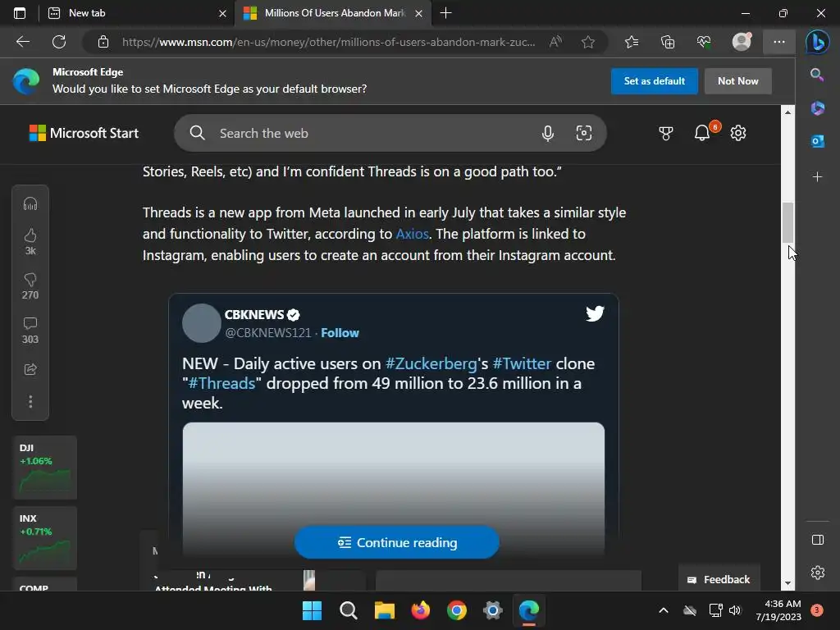Open the Favorites list icon
This screenshot has width=840, height=630.
pyautogui.click(x=632, y=42)
